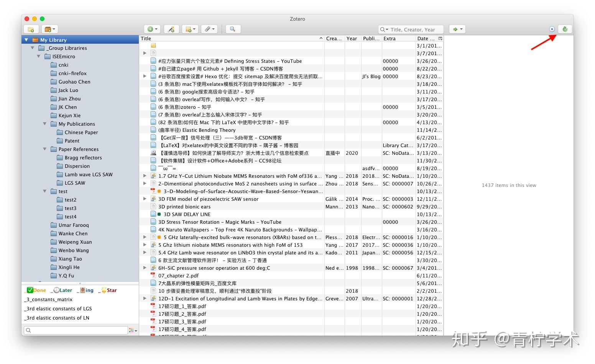Click the Guohao Chen folder icon
The image size is (595, 364).
click(x=54, y=82)
